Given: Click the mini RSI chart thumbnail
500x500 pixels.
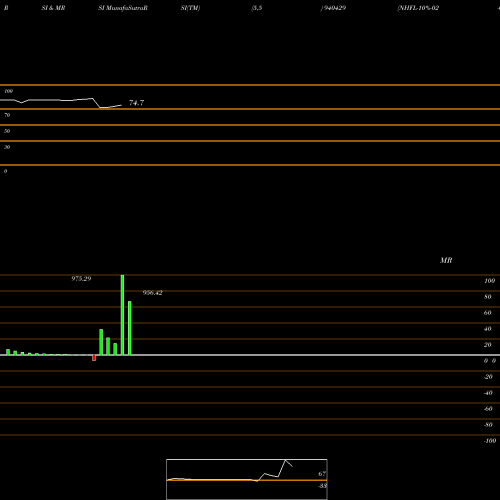Looking at the screenshot, I should click(247, 479).
